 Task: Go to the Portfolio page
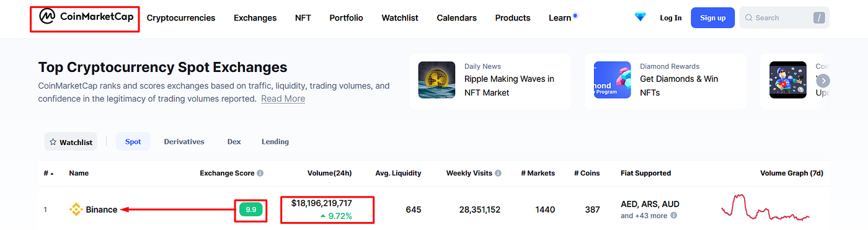point(347,18)
